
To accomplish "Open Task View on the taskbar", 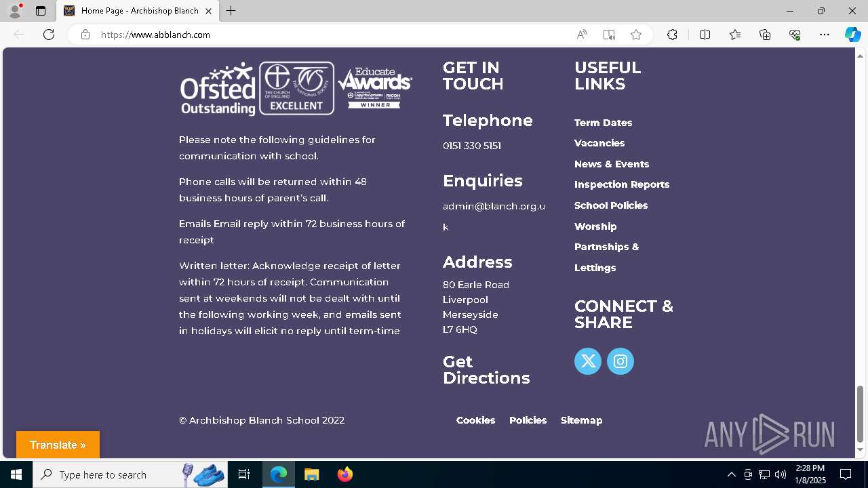I will click(245, 474).
